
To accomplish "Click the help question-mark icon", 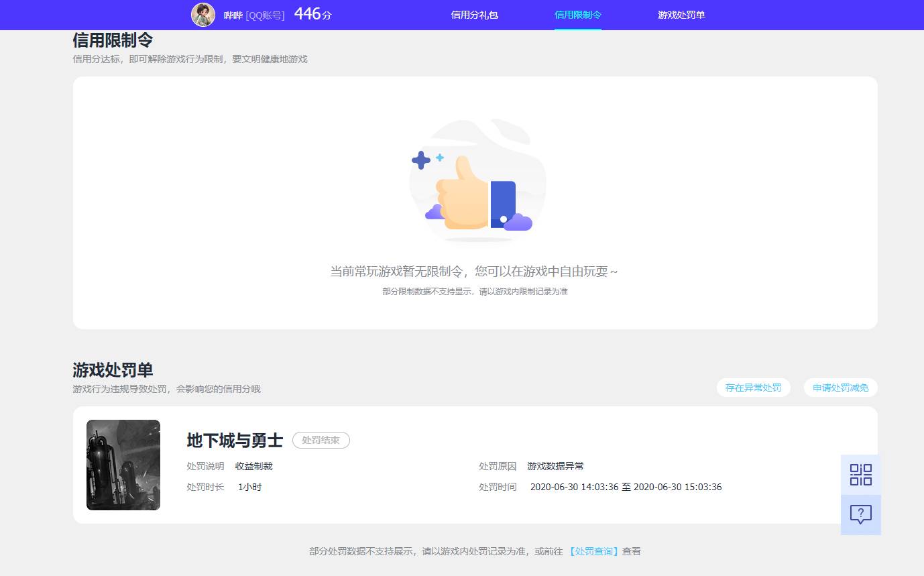I will point(860,514).
